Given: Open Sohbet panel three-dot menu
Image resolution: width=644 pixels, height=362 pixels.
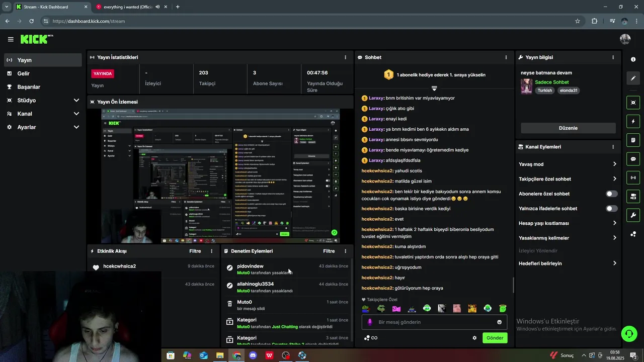Looking at the screenshot, I should tap(506, 57).
